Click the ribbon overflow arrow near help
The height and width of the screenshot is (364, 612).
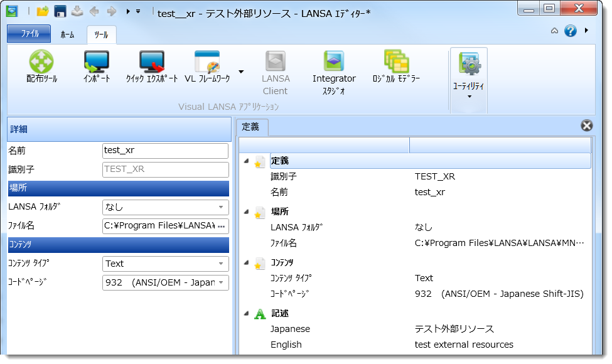(586, 30)
